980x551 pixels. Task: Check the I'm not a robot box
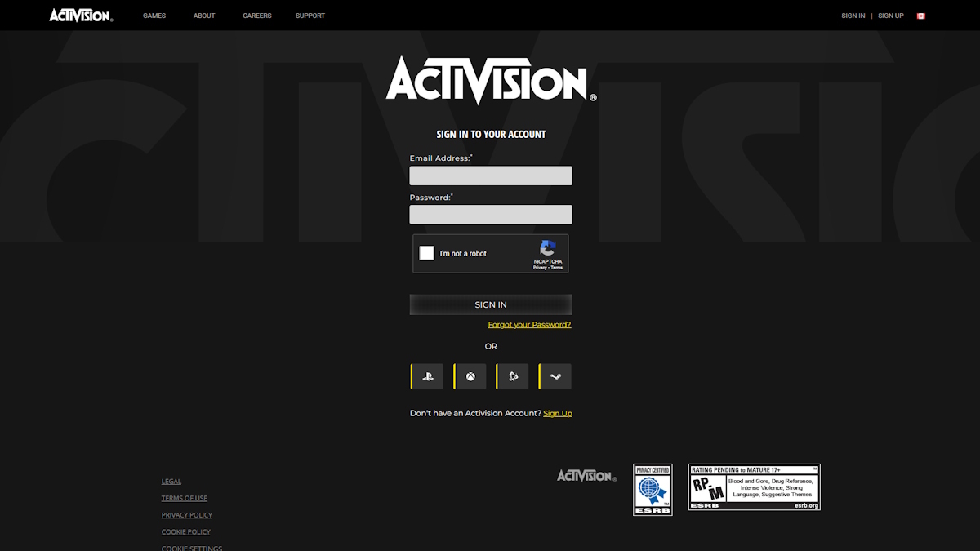pyautogui.click(x=426, y=253)
